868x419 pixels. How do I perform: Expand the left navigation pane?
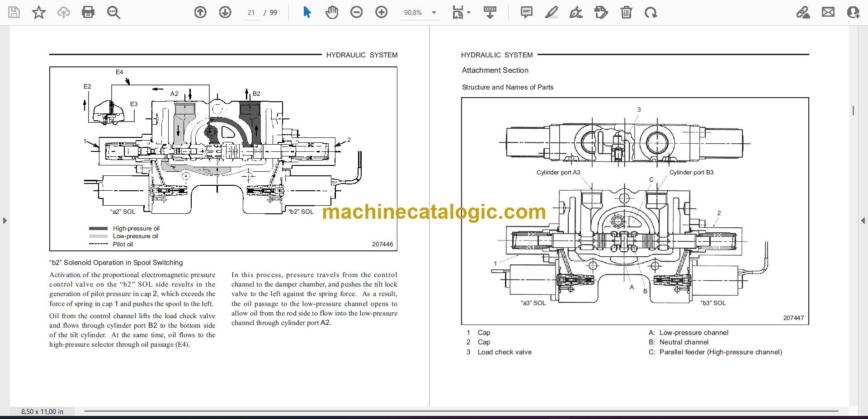click(x=5, y=221)
